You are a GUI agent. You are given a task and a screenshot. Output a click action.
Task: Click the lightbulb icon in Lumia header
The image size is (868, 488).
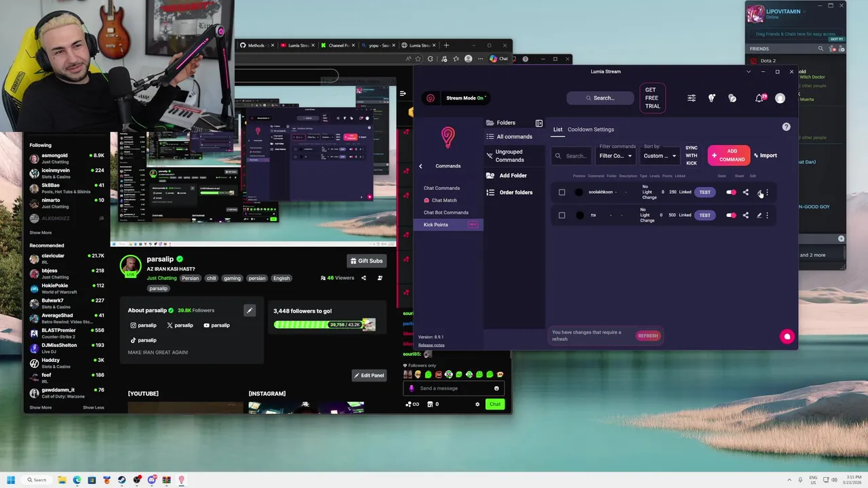pos(711,98)
